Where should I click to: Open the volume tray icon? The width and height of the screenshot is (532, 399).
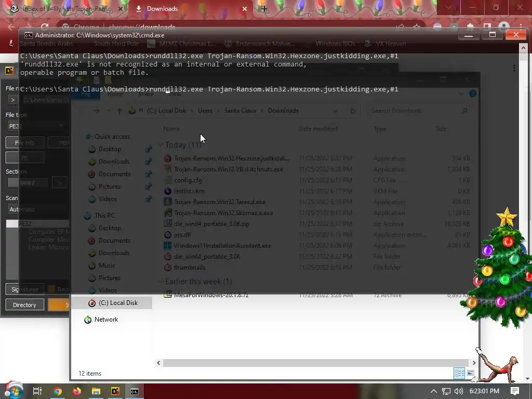click(x=458, y=391)
